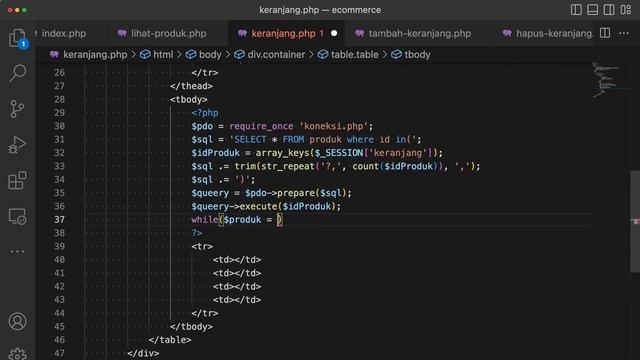
Task: Click the ?> closing PHP tag
Action: [x=197, y=233]
